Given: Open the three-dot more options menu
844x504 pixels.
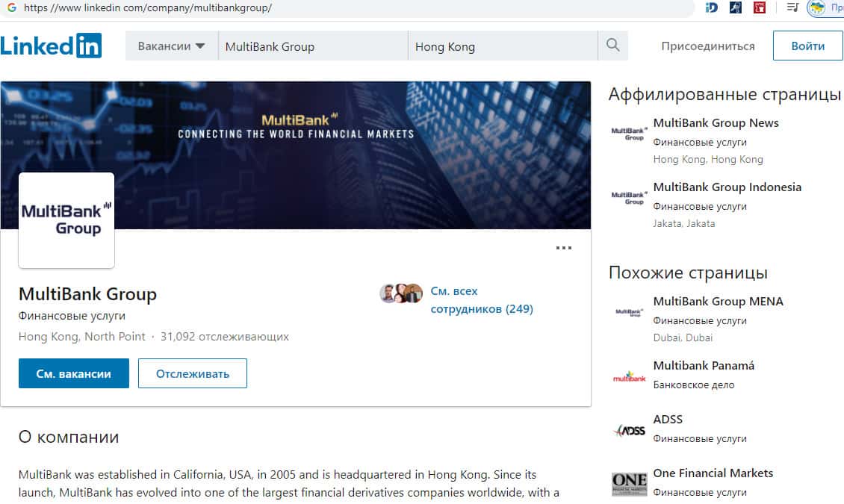Looking at the screenshot, I should coord(564,248).
